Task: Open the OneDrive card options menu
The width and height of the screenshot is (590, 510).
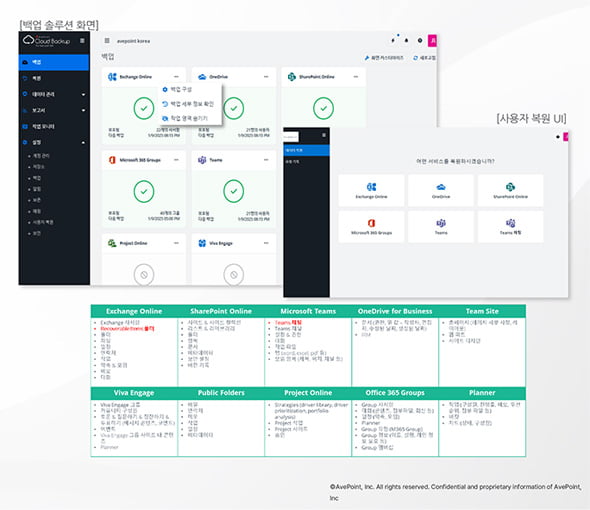Action: pyautogui.click(x=266, y=77)
